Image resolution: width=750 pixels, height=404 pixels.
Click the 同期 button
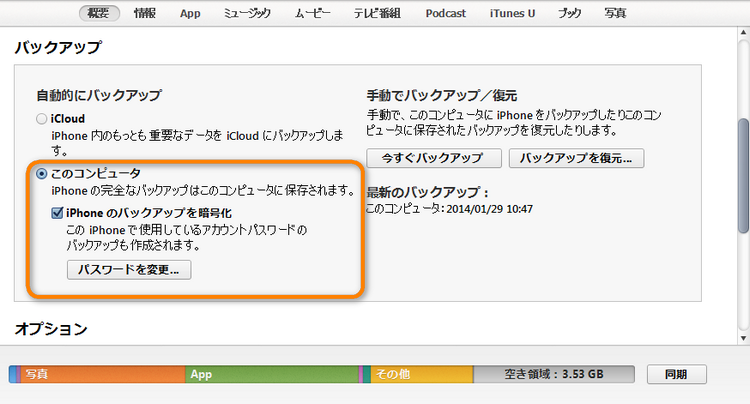(677, 374)
